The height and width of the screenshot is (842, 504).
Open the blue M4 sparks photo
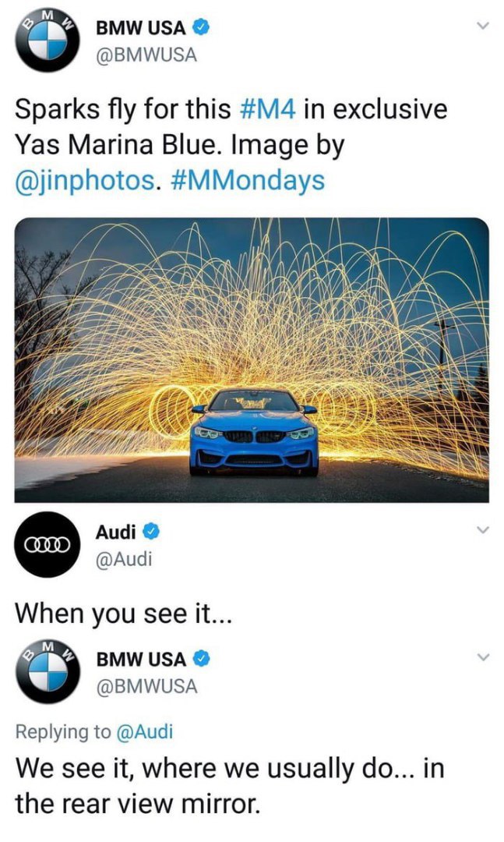click(252, 359)
